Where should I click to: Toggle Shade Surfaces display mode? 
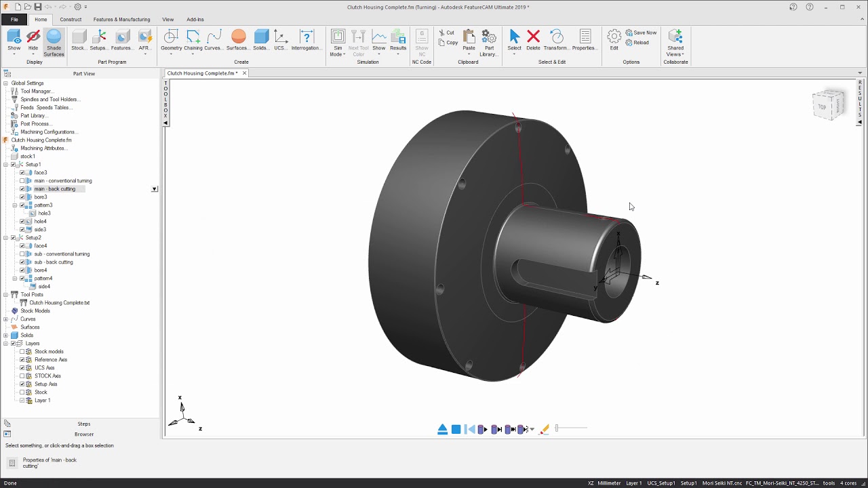(x=54, y=42)
